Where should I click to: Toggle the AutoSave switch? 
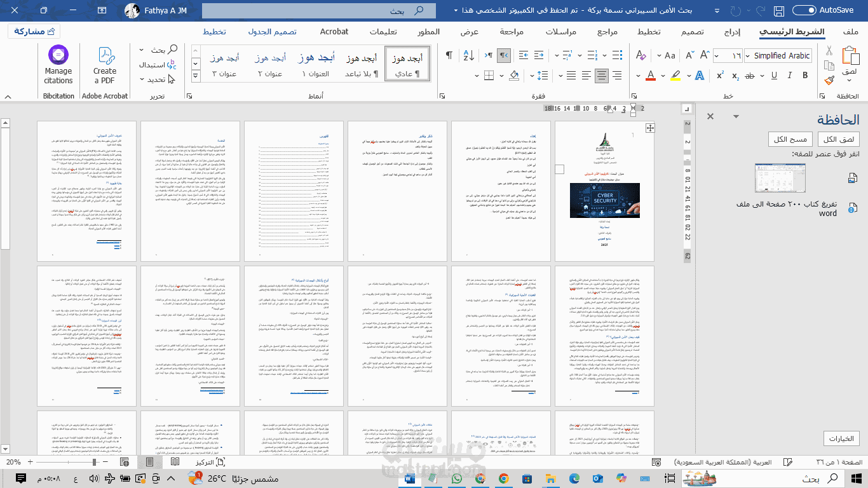coord(804,10)
